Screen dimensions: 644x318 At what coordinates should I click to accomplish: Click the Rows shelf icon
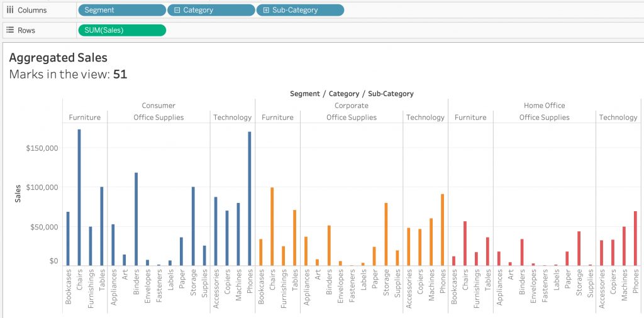click(x=10, y=30)
